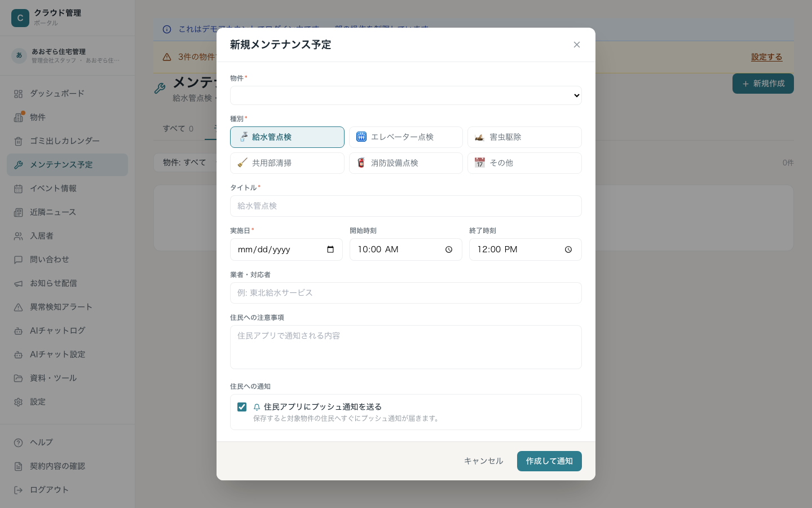Select エレベーター点検 type option

click(406, 137)
